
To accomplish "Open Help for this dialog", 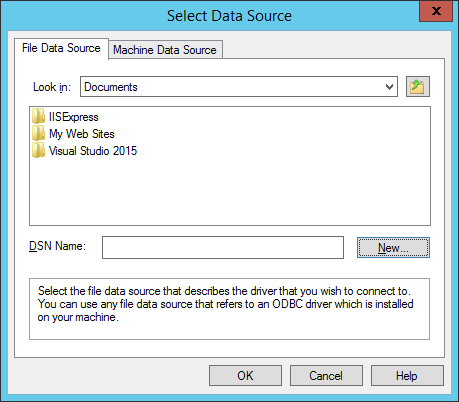I will [x=407, y=376].
